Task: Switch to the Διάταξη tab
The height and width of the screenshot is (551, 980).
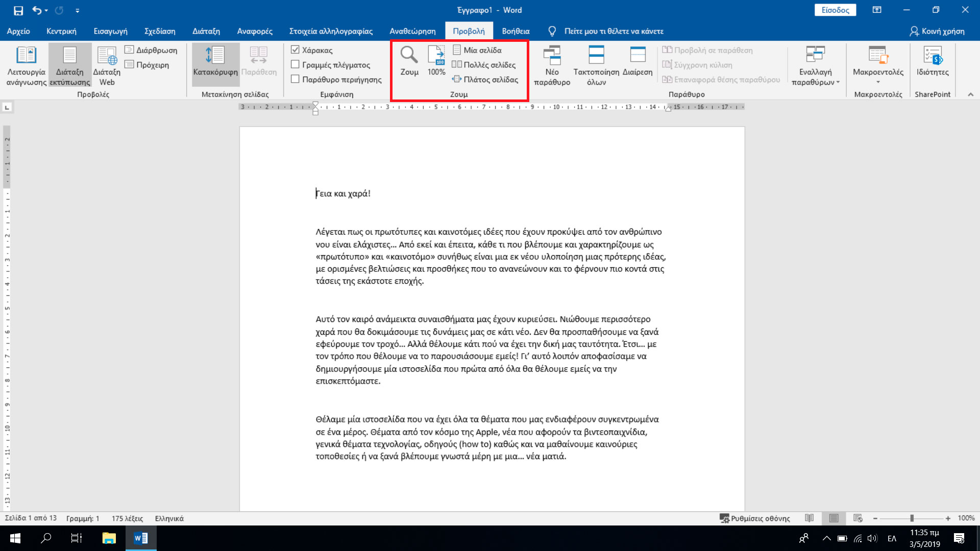Action: pyautogui.click(x=206, y=31)
